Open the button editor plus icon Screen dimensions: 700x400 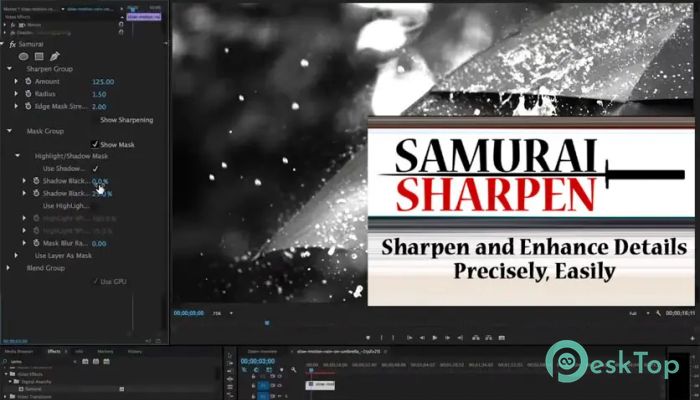[x=692, y=339]
